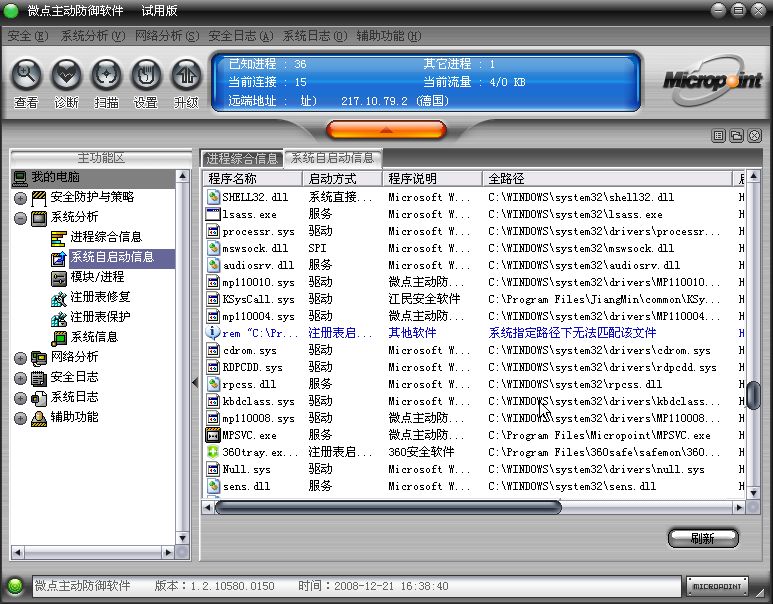
Task: Open the 安全 (E) menu
Action: 28,36
